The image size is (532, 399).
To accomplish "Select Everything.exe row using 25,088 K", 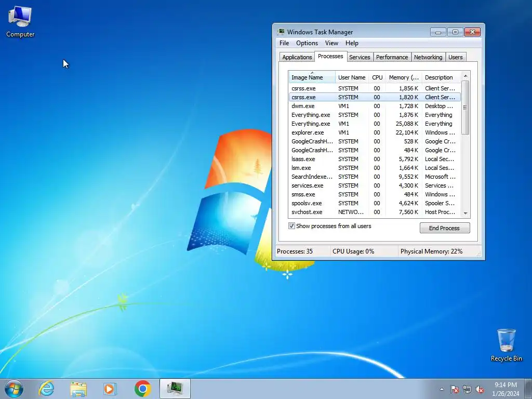I will click(x=375, y=124).
